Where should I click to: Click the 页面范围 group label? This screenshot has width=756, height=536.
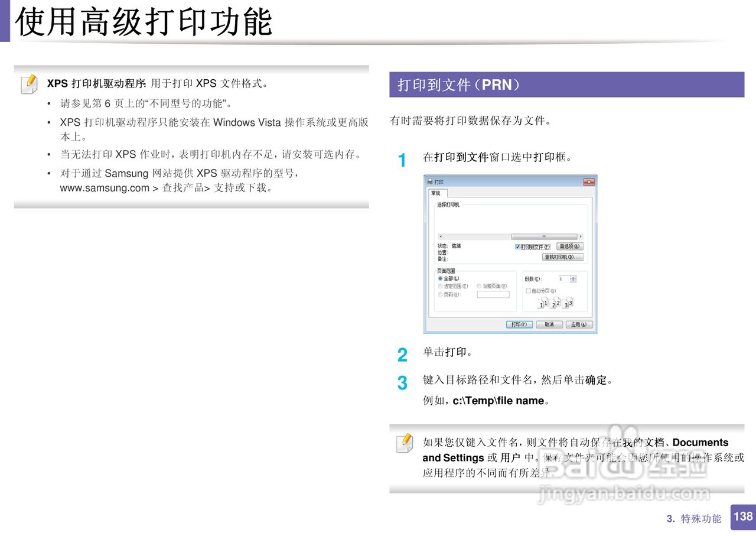[x=446, y=271]
